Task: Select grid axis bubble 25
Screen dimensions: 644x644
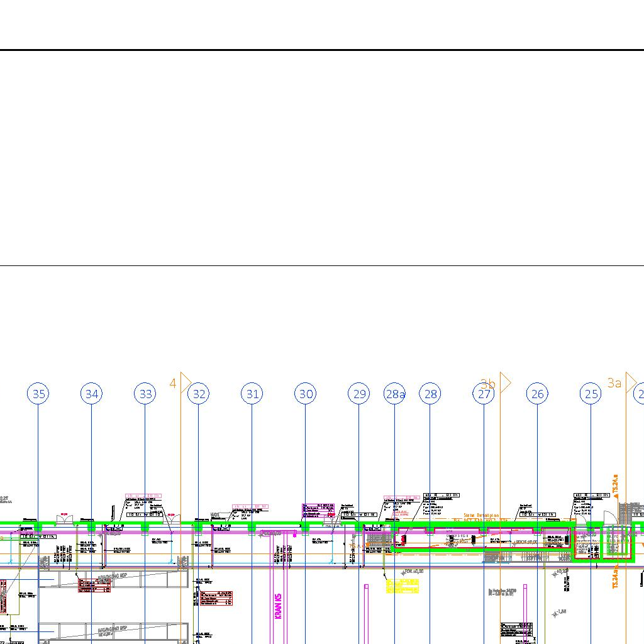Action: tap(591, 394)
